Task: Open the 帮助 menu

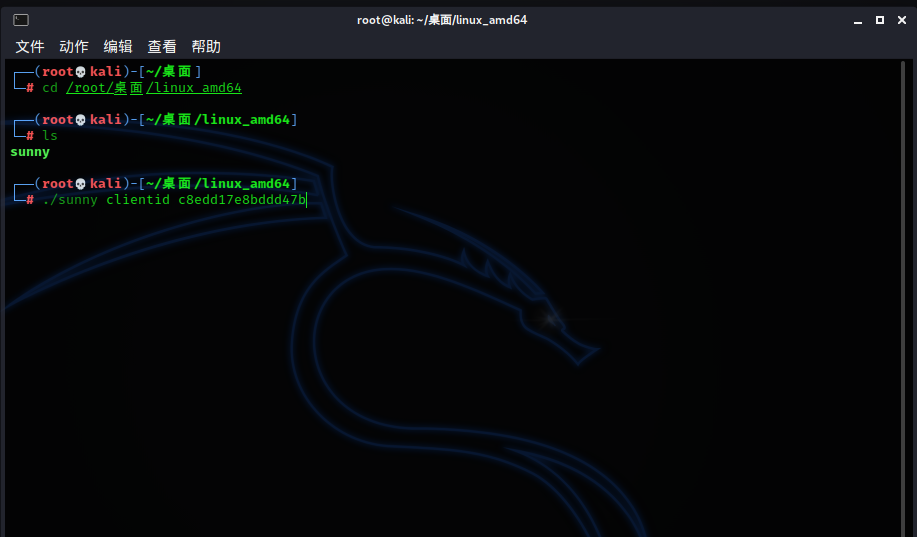Action: pyautogui.click(x=206, y=47)
